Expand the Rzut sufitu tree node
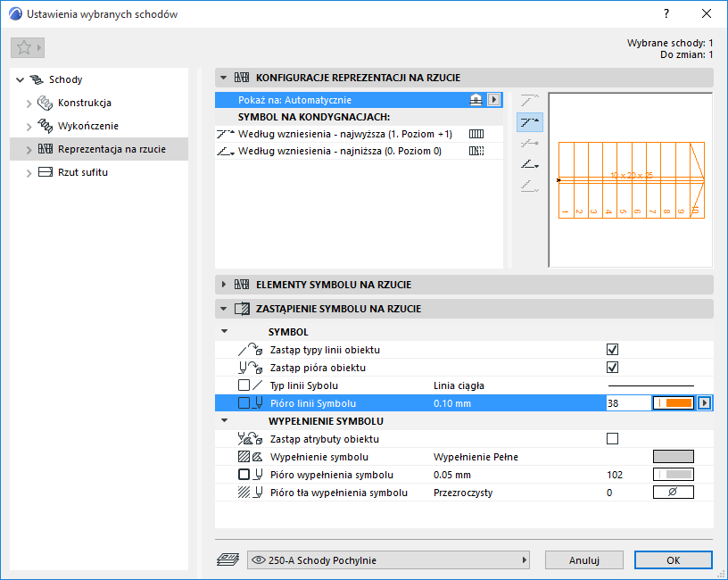The height and width of the screenshot is (580, 728). coord(29,173)
